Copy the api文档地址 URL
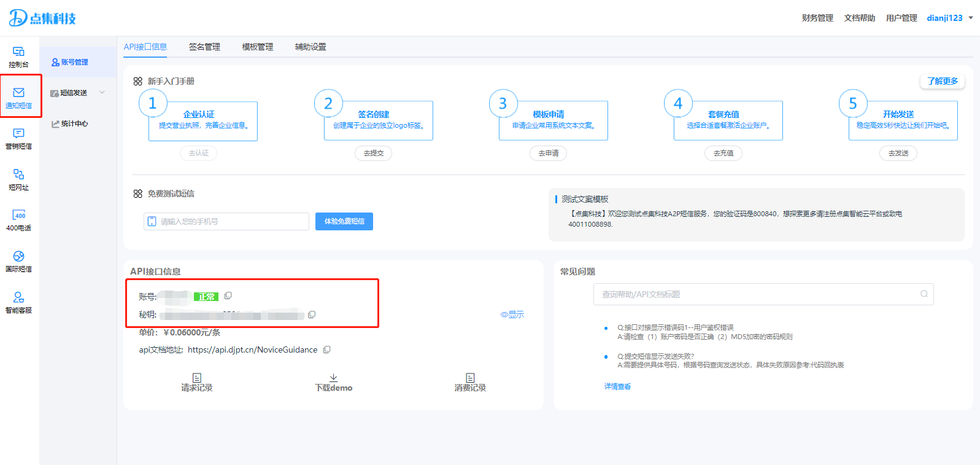 tap(327, 350)
